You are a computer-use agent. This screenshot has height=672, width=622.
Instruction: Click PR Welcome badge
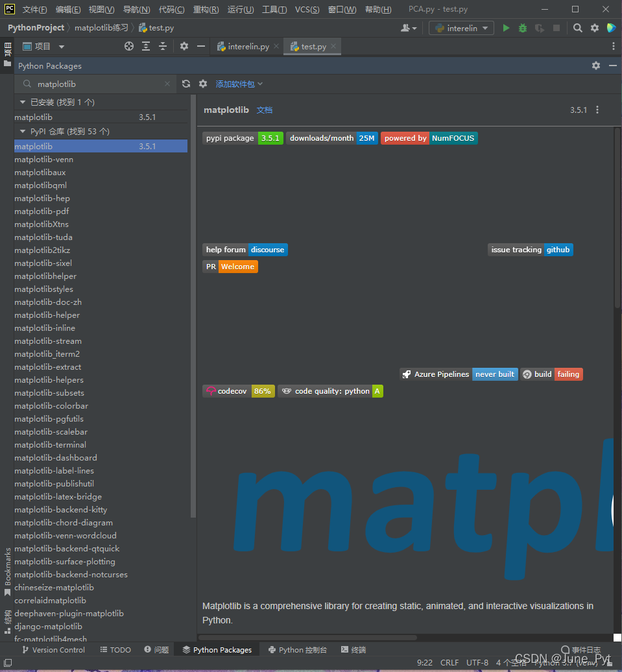(x=230, y=267)
